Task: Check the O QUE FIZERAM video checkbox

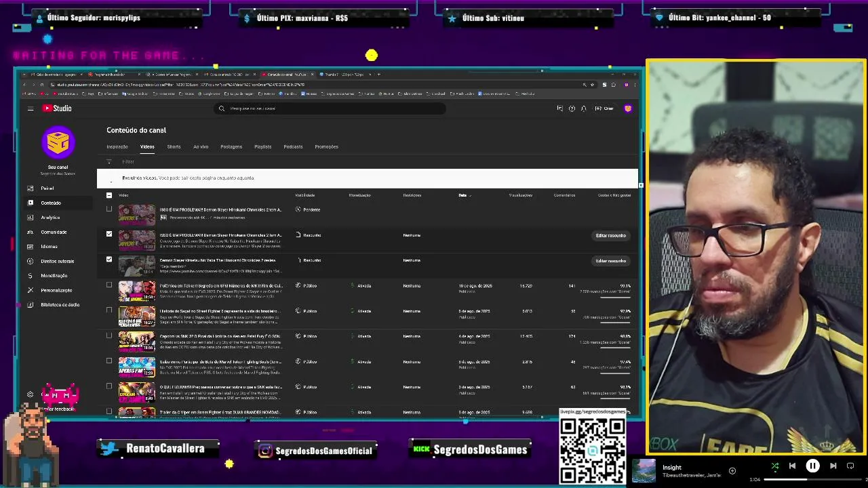Action: [109, 386]
